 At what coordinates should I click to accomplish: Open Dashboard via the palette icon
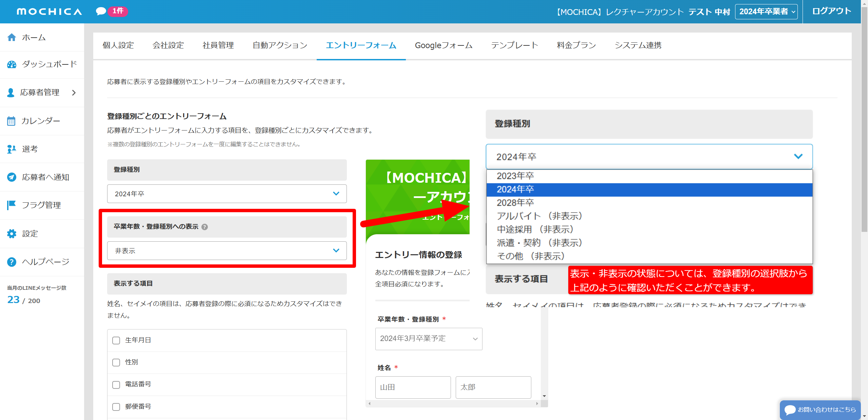pos(12,64)
